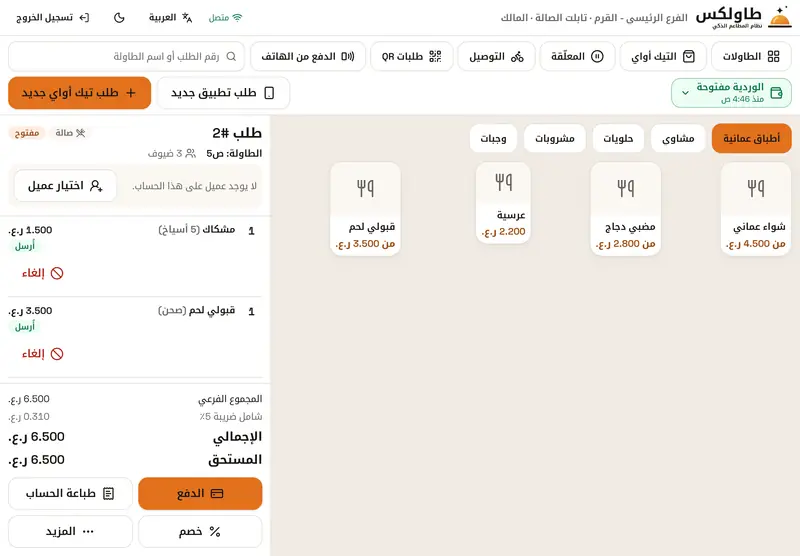
Task: Create طلب تطبيق جديد order
Action: click(223, 93)
